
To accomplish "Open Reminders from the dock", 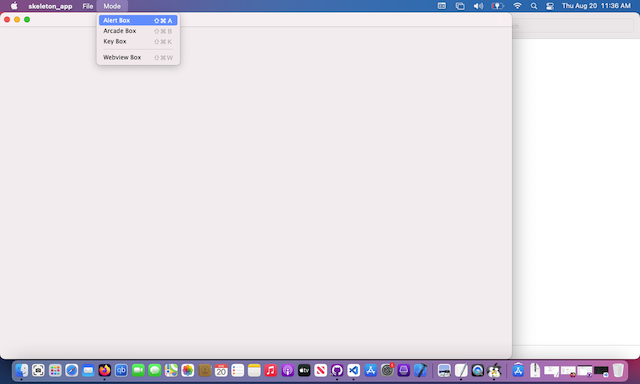I will [x=238, y=371].
